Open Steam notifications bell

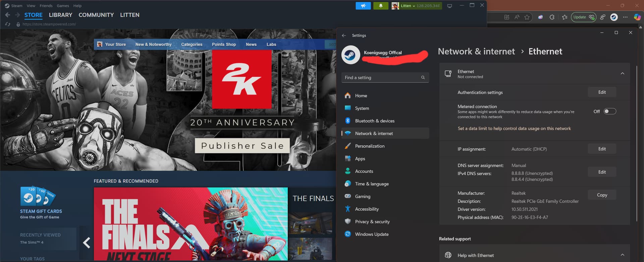point(381,6)
